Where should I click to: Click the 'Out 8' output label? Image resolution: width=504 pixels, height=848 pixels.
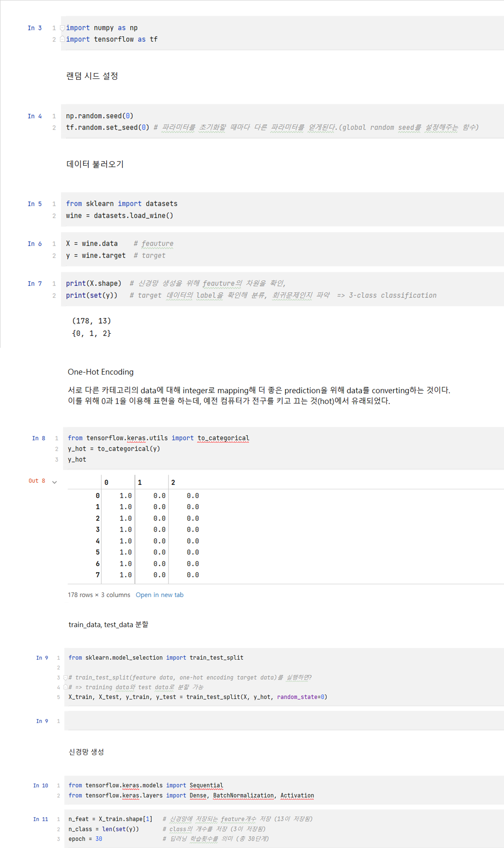(37, 481)
